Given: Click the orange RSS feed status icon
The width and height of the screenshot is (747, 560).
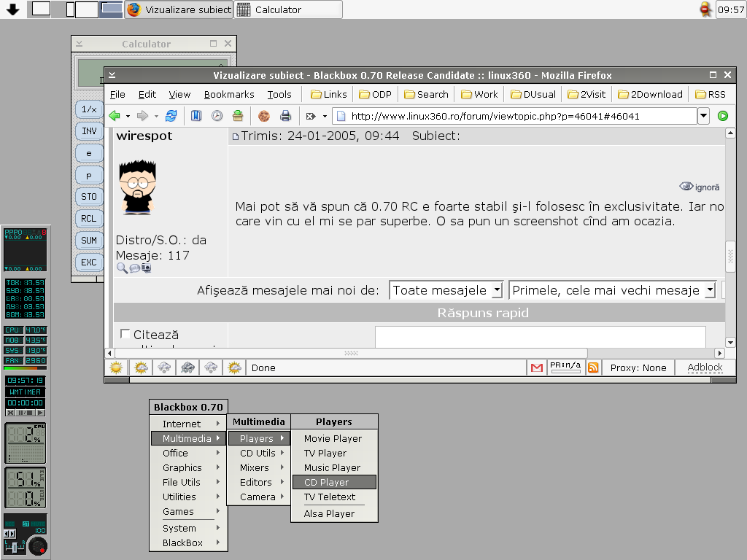Looking at the screenshot, I should coord(593,367).
